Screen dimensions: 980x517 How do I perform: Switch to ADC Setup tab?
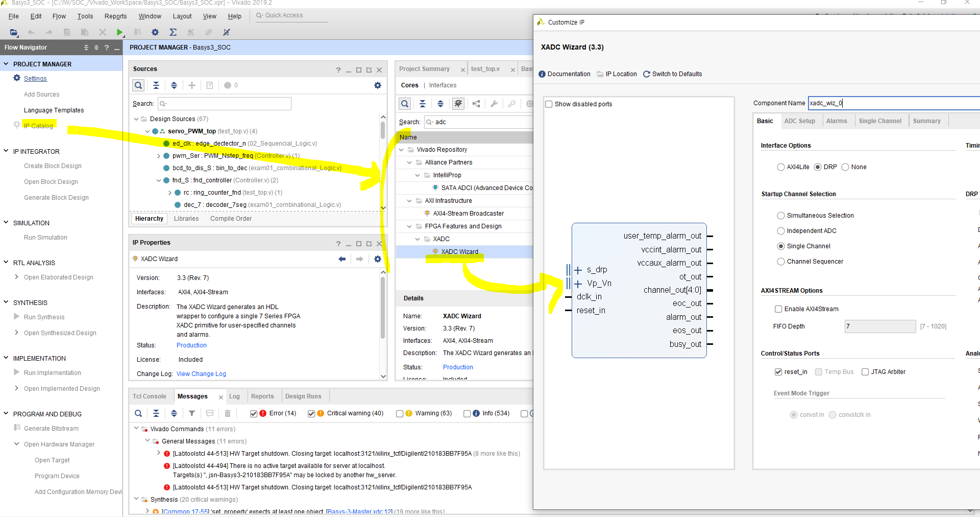click(x=799, y=121)
